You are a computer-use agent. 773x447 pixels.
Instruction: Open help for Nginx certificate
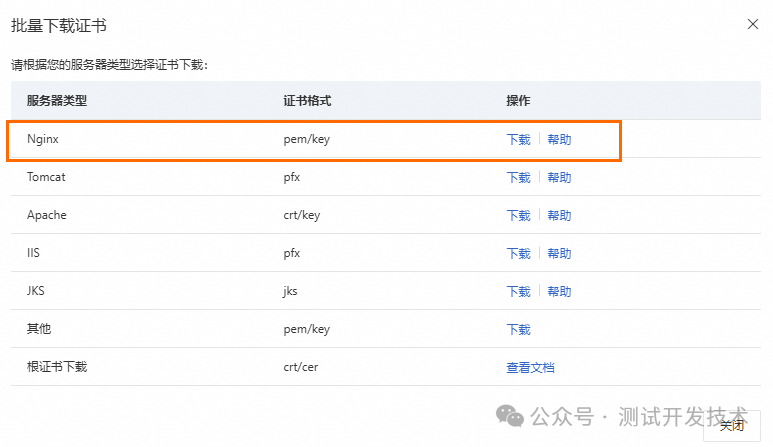pos(559,140)
